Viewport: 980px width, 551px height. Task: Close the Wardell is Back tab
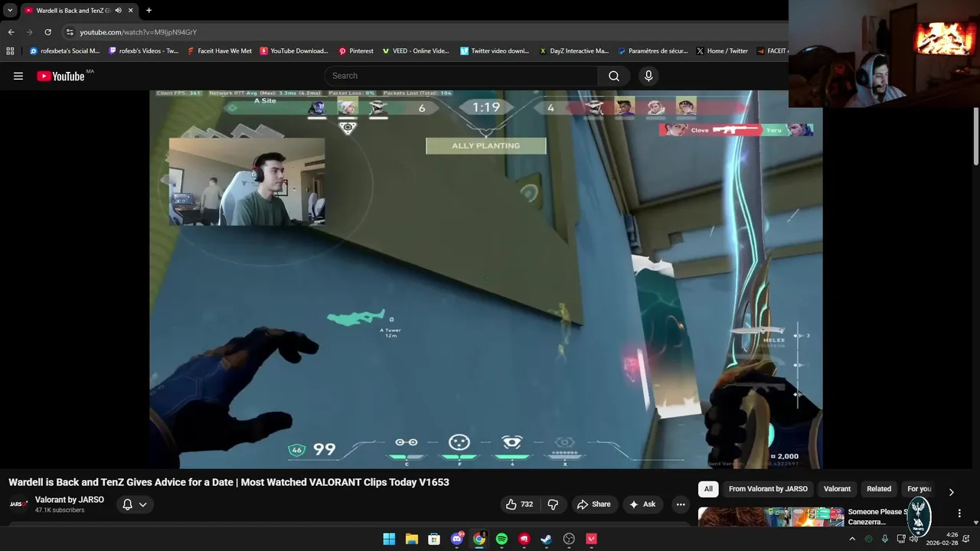point(130,11)
